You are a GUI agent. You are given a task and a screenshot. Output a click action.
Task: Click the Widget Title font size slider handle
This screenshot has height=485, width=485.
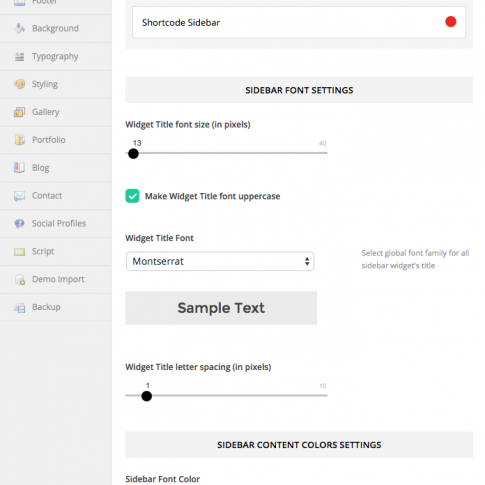tap(133, 154)
